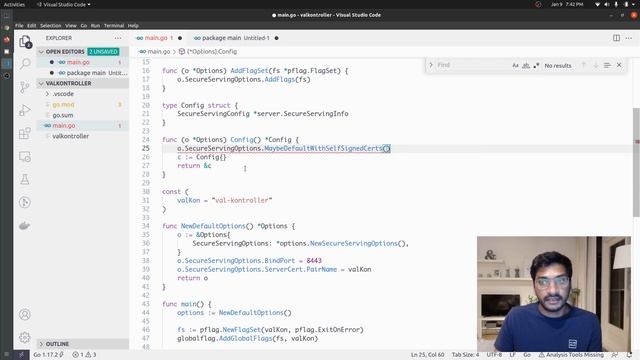Change Tab Size: 4 indentation setting
This screenshot has width=640, height=360.
coord(465,355)
